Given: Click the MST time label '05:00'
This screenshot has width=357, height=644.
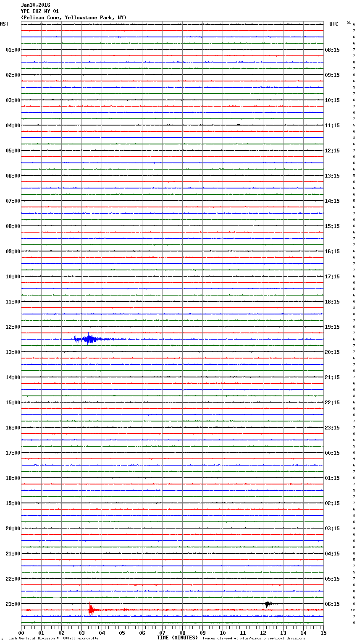Looking at the screenshot, I should click(13, 151).
